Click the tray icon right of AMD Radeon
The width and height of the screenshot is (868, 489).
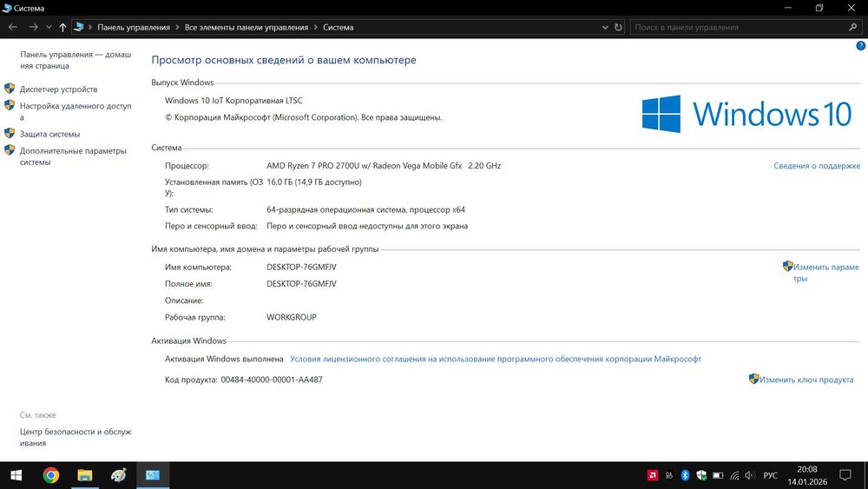(669, 475)
